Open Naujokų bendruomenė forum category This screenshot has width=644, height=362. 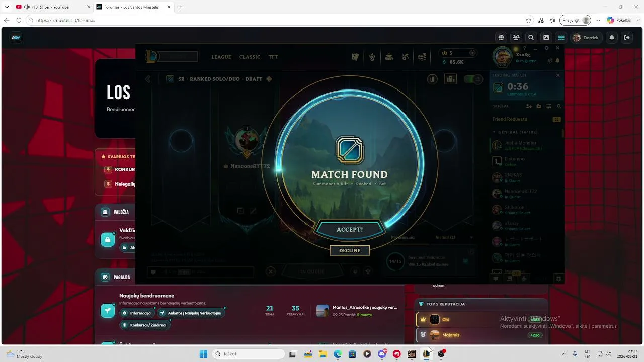[146, 296]
